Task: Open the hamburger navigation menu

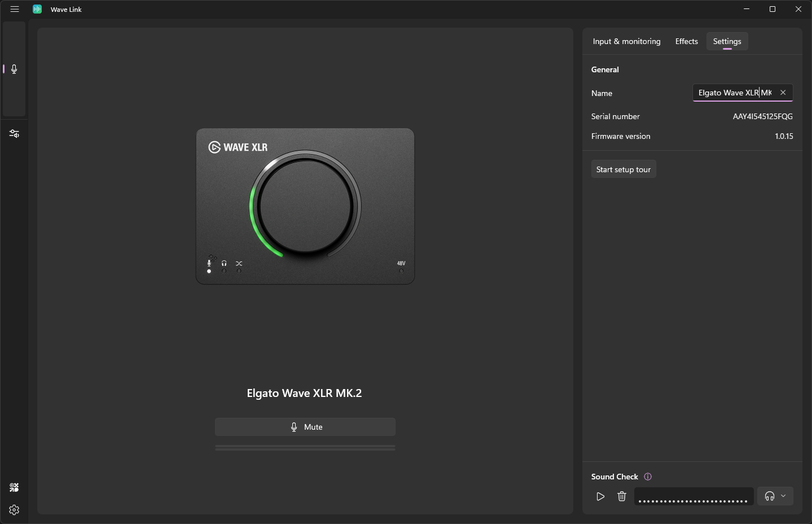Action: point(15,9)
